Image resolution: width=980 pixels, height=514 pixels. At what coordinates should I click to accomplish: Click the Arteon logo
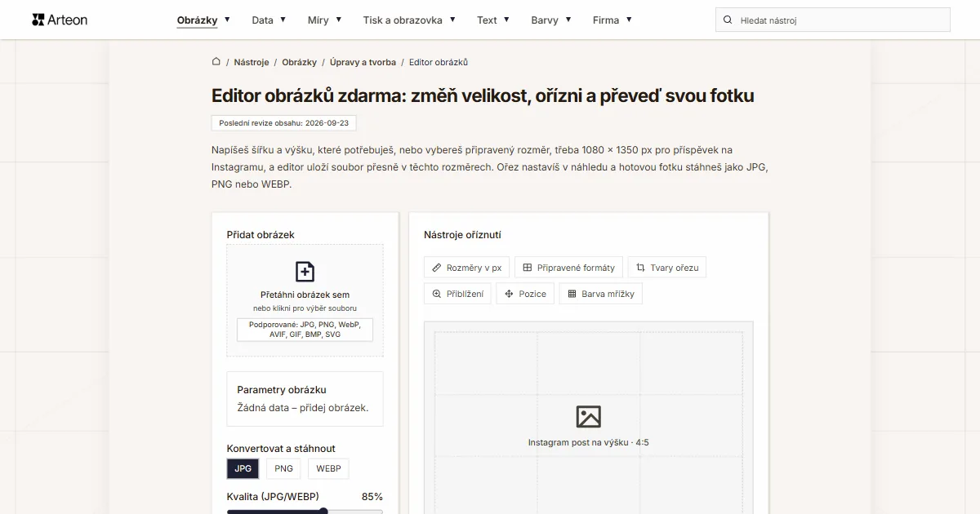[x=60, y=20]
